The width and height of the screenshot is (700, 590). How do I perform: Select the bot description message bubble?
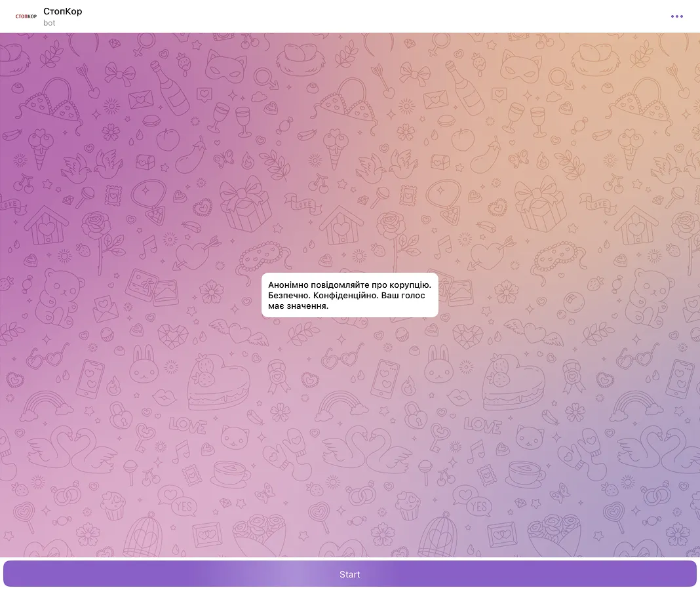[x=349, y=295]
